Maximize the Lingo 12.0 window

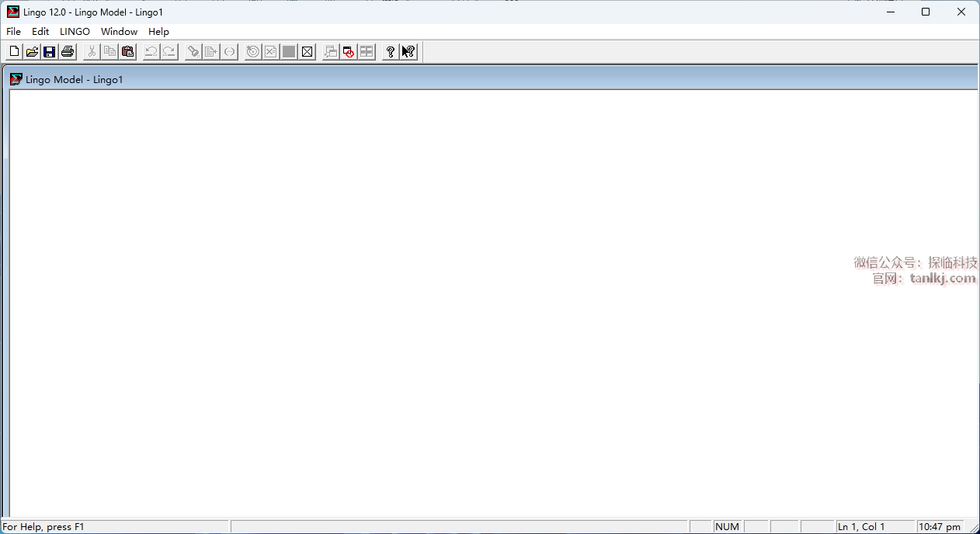(926, 12)
